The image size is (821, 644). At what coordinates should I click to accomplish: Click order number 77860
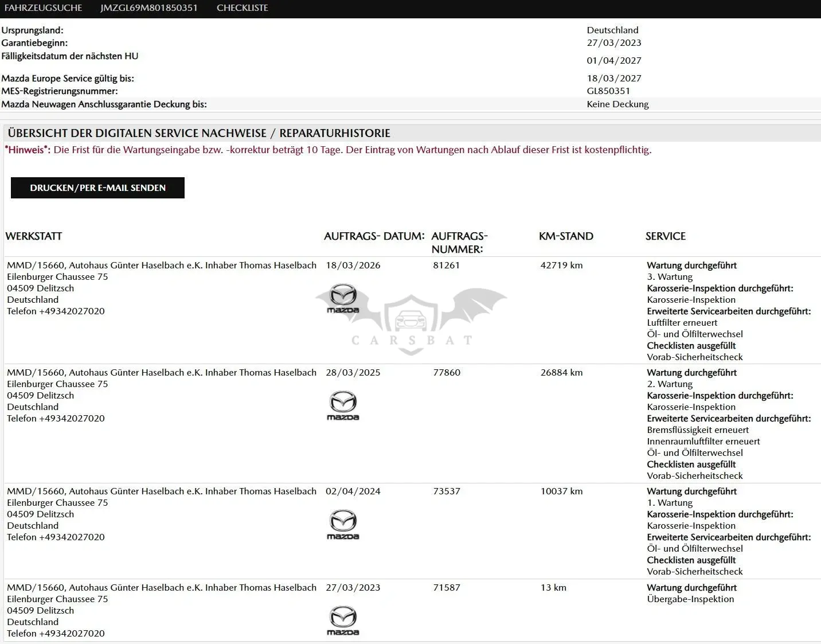point(447,372)
